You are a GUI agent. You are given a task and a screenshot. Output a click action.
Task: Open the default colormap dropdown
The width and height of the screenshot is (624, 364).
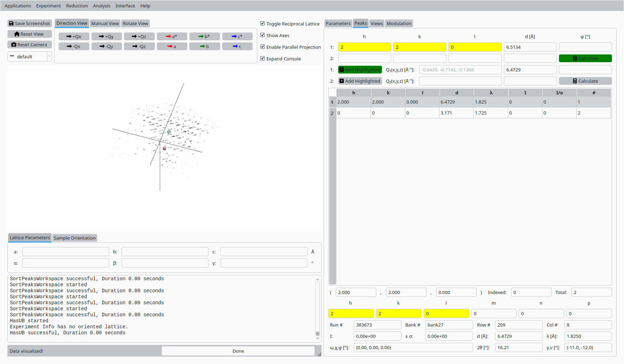point(30,57)
